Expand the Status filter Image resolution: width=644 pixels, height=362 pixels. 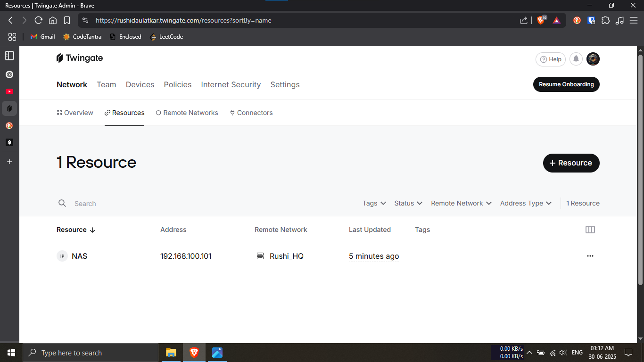(408, 203)
